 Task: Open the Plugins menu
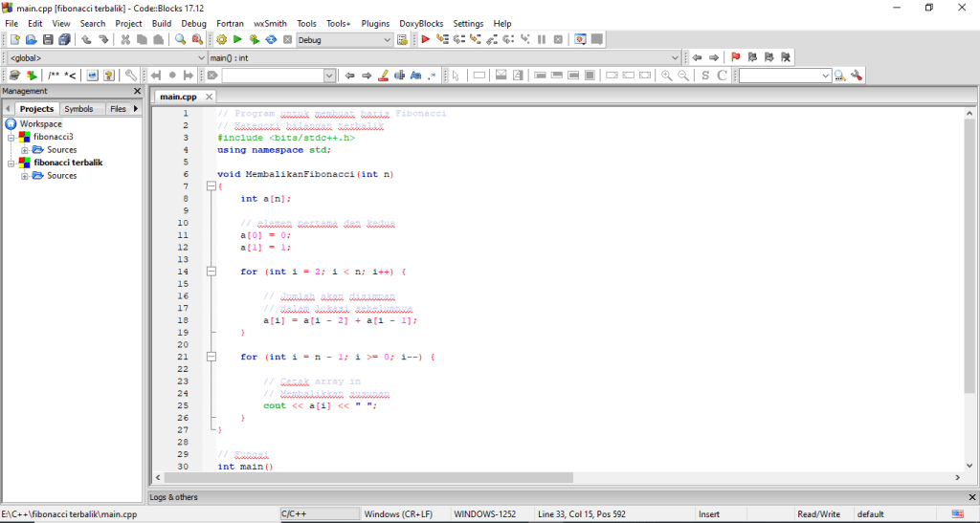[375, 23]
